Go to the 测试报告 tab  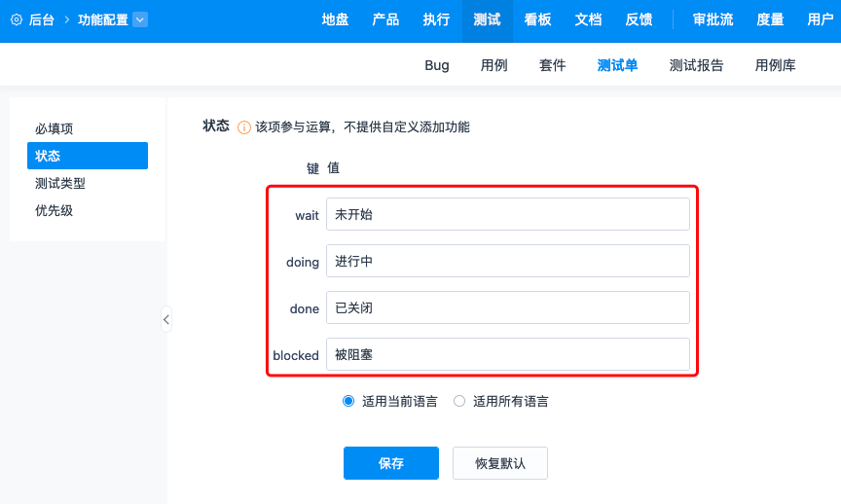[696, 65]
